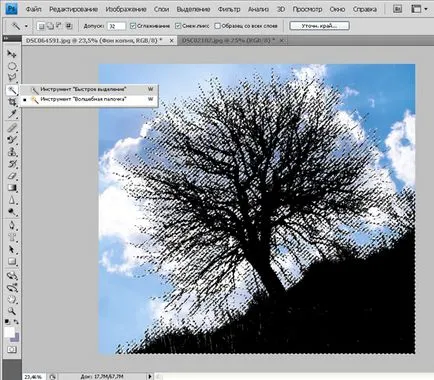Open the Редактирование menu
The width and height of the screenshot is (434, 380).
click(73, 9)
